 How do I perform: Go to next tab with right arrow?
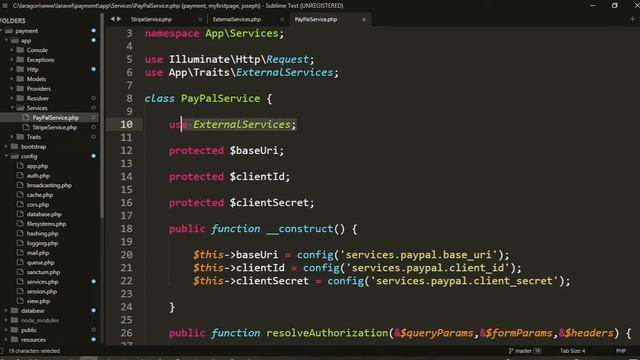point(119,19)
